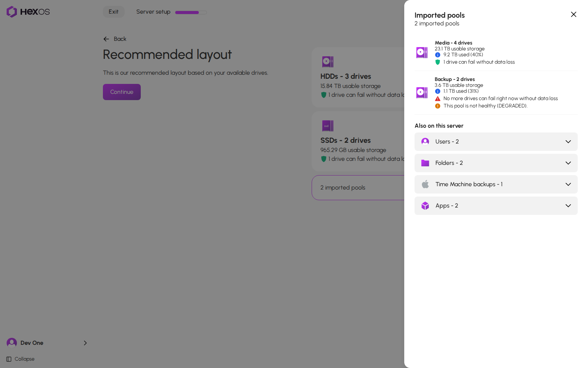Collapse the sidebar
Screen dimensions: 588x368
pyautogui.click(x=21, y=359)
